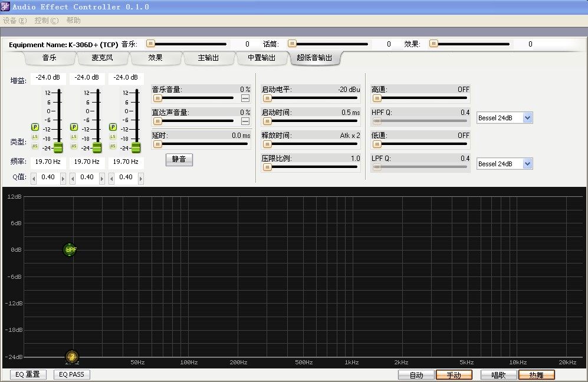Select P type for first EQ band

click(x=35, y=127)
